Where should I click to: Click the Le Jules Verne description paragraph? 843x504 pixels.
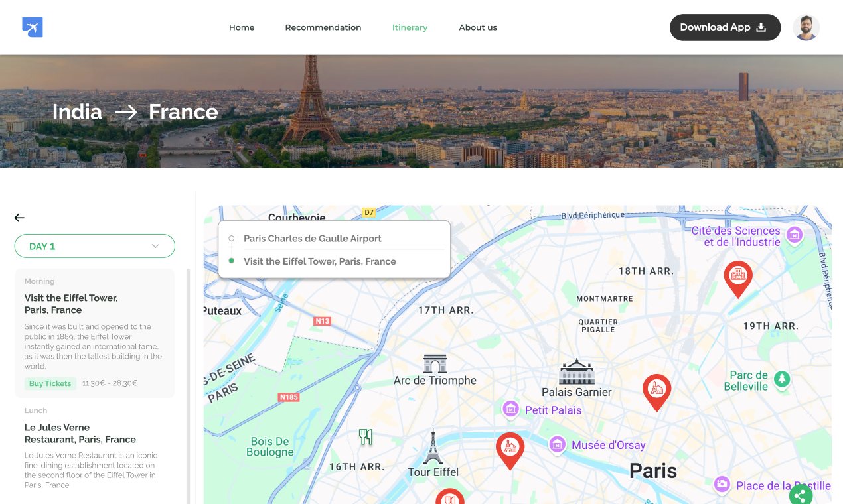tap(90, 470)
